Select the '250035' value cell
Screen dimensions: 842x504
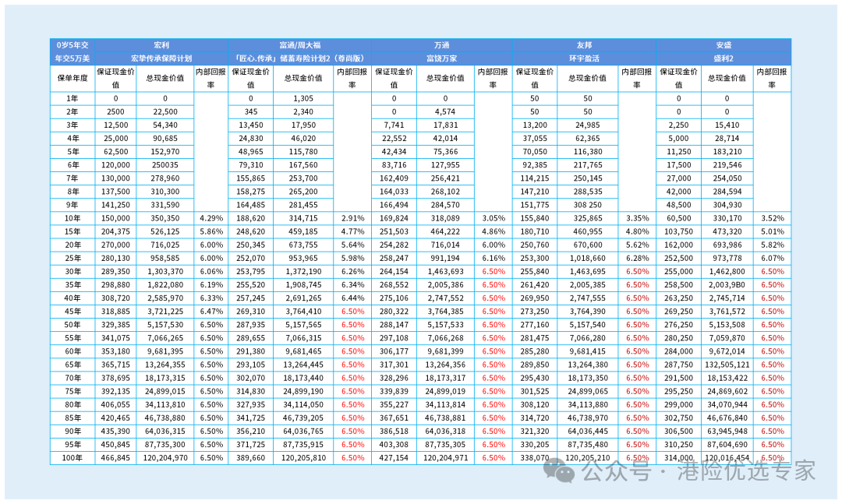click(165, 165)
